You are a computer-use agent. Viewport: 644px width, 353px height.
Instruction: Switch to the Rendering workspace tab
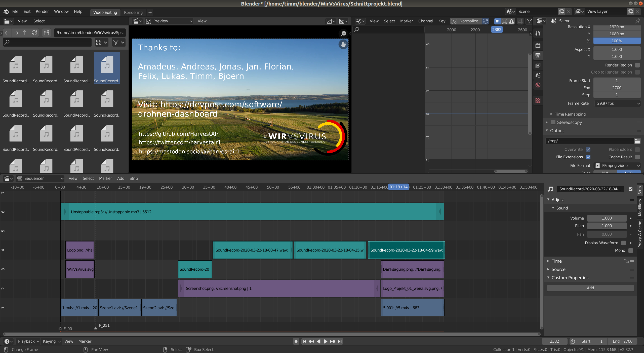coord(133,12)
